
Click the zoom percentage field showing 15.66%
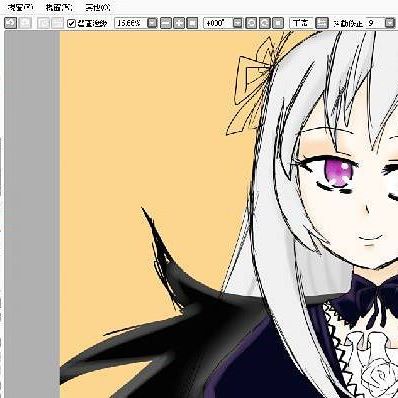pos(131,23)
